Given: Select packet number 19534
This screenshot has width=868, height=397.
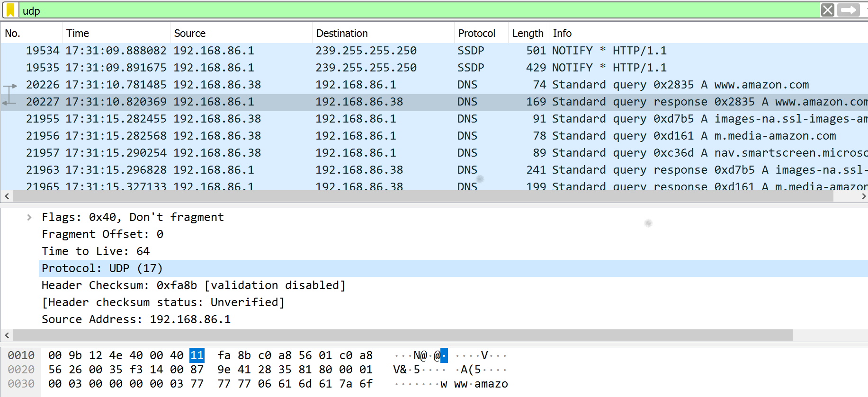Looking at the screenshot, I should pyautogui.click(x=434, y=51).
